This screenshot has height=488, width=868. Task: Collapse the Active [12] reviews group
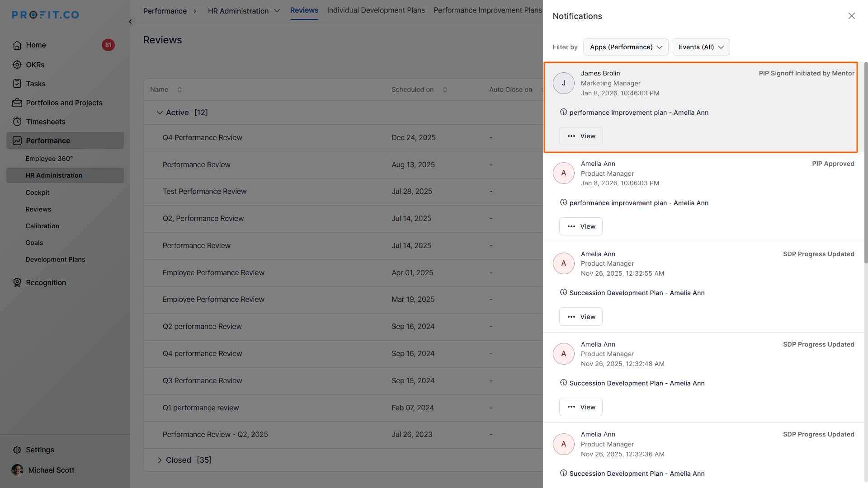[160, 113]
